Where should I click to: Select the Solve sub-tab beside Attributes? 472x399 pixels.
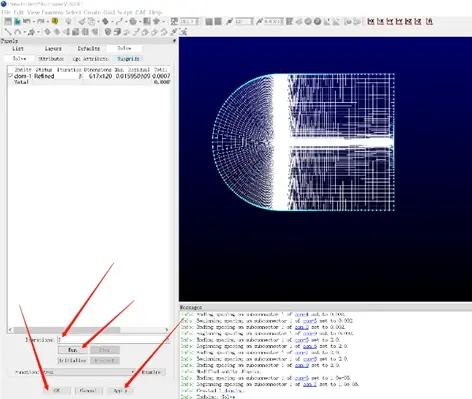click(19, 59)
